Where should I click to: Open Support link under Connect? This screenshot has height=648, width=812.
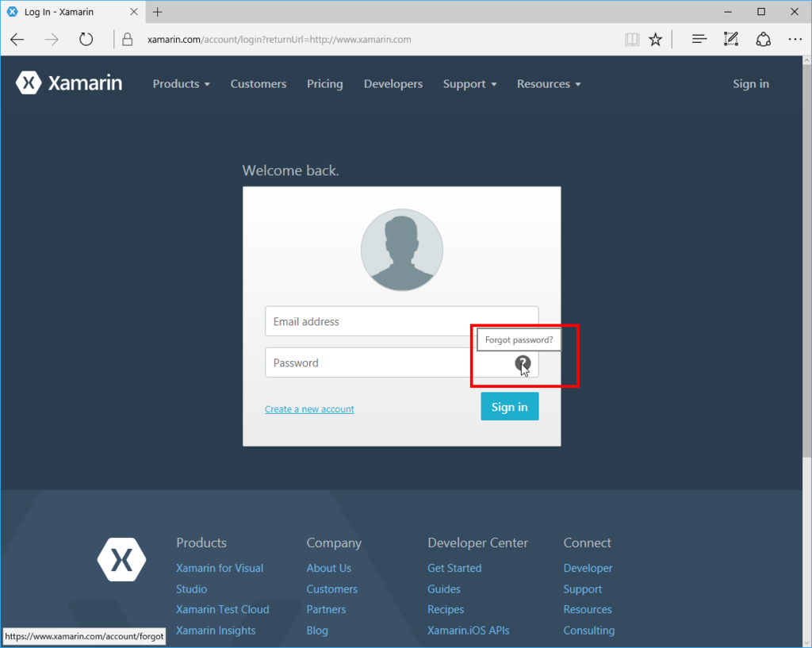[583, 589]
